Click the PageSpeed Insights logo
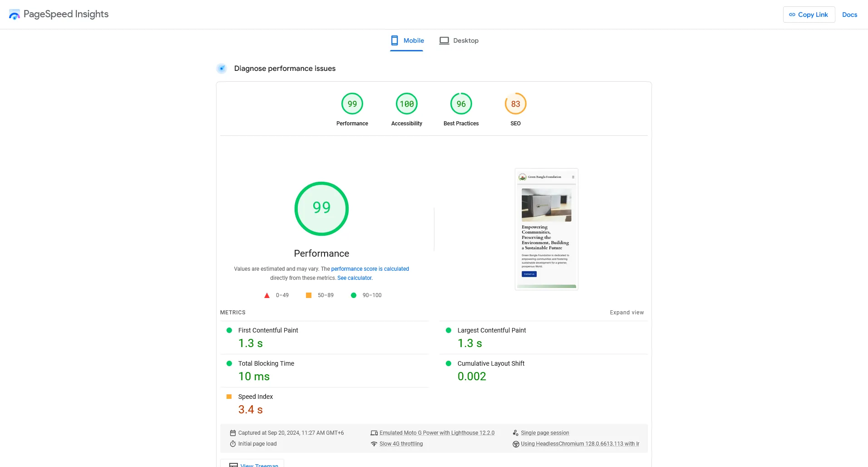The height and width of the screenshot is (467, 868). coord(14,14)
